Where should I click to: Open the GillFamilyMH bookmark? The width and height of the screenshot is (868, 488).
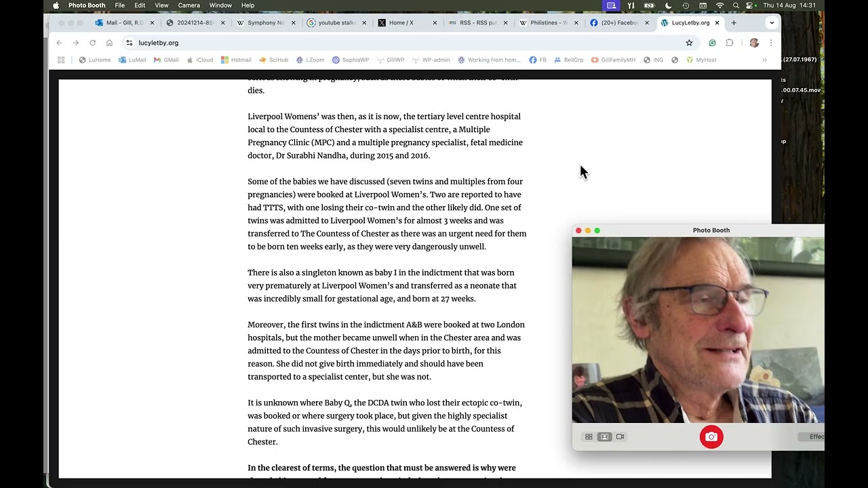point(613,60)
